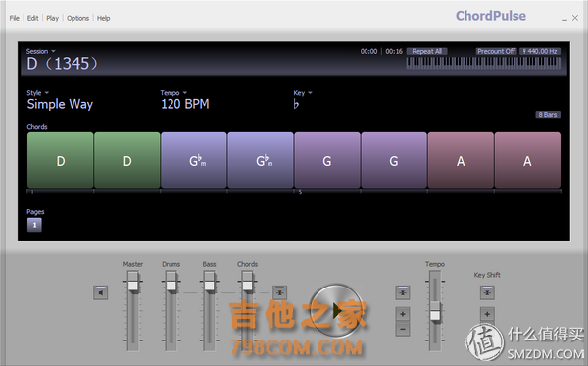588x366 pixels.
Task: Open the Play menu
Action: 53,18
